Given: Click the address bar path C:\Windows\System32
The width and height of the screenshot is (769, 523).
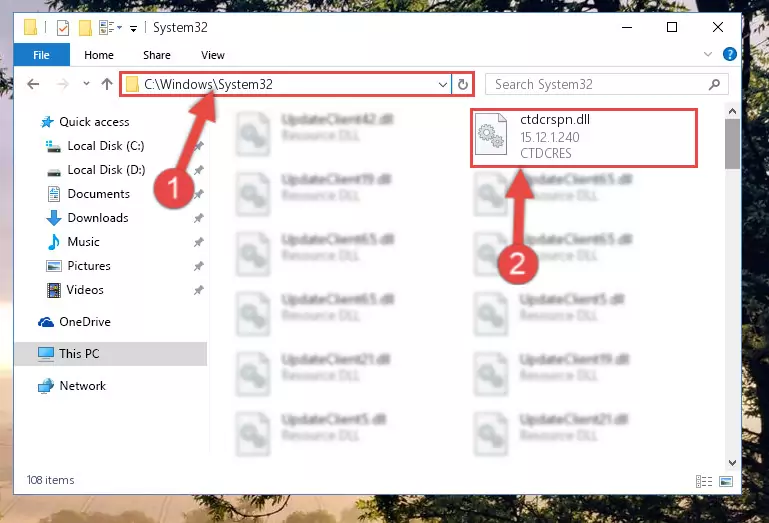Looking at the screenshot, I should [208, 84].
